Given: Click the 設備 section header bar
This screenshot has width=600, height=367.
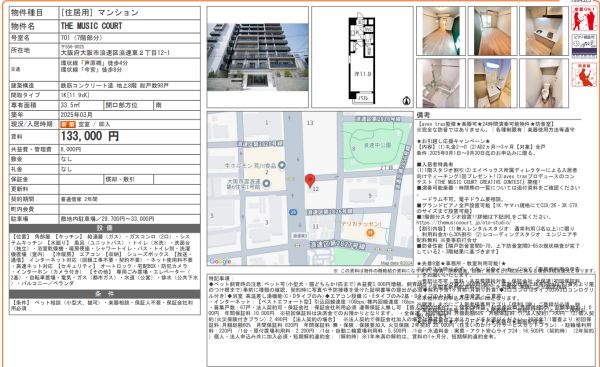Looking at the screenshot, I should pos(104,228).
